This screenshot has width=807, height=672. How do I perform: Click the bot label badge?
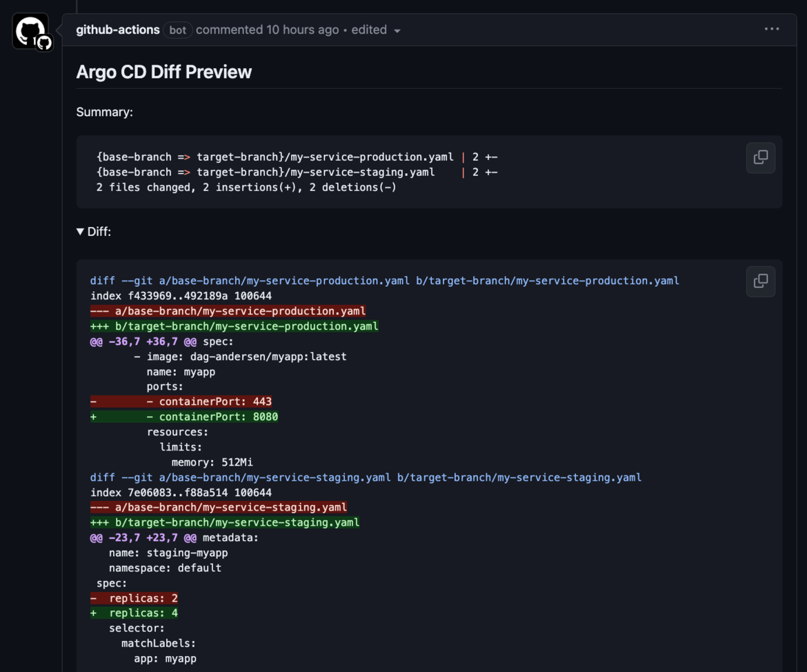pos(177,30)
